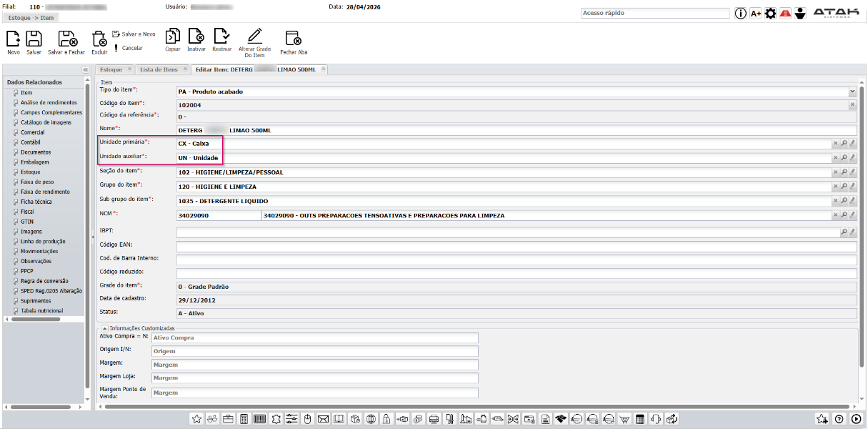Open Embalagem in sidebar
Image resolution: width=868 pixels, height=429 pixels.
coord(35,162)
